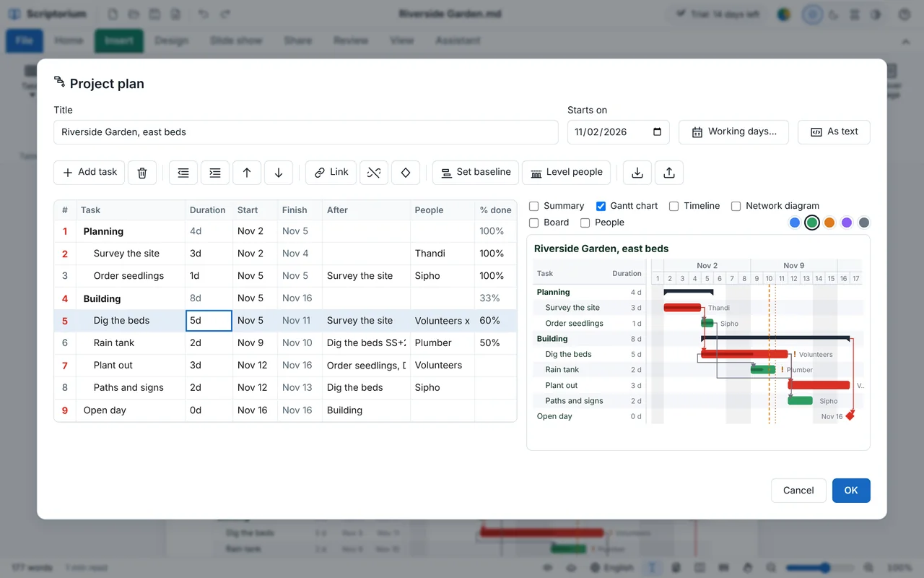This screenshot has height=578, width=924.
Task: Click the Plumber cell in People column
Action: pos(442,343)
